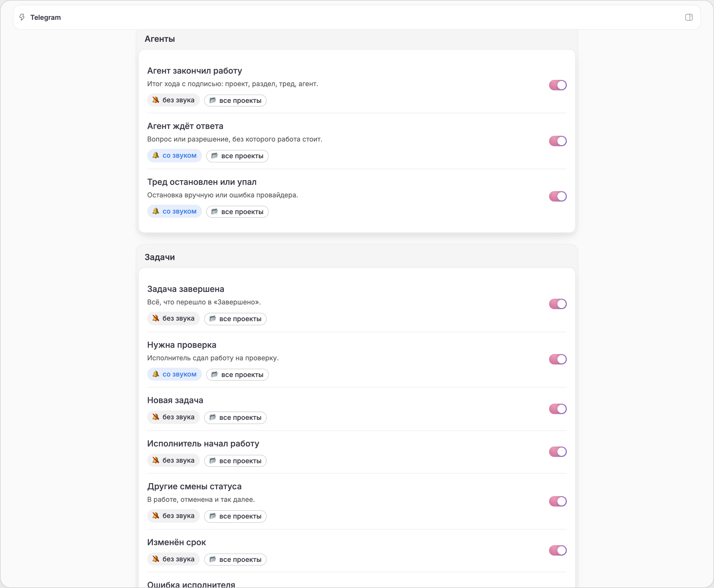714x588 pixels.
Task: Open 'все проекты' selector for 'Задача завершена'
Action: click(235, 319)
